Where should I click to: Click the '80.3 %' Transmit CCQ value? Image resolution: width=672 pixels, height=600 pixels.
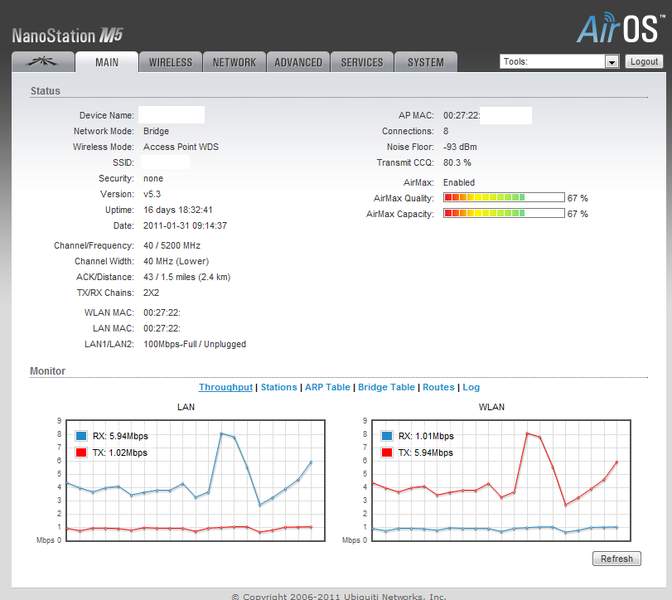(457, 162)
